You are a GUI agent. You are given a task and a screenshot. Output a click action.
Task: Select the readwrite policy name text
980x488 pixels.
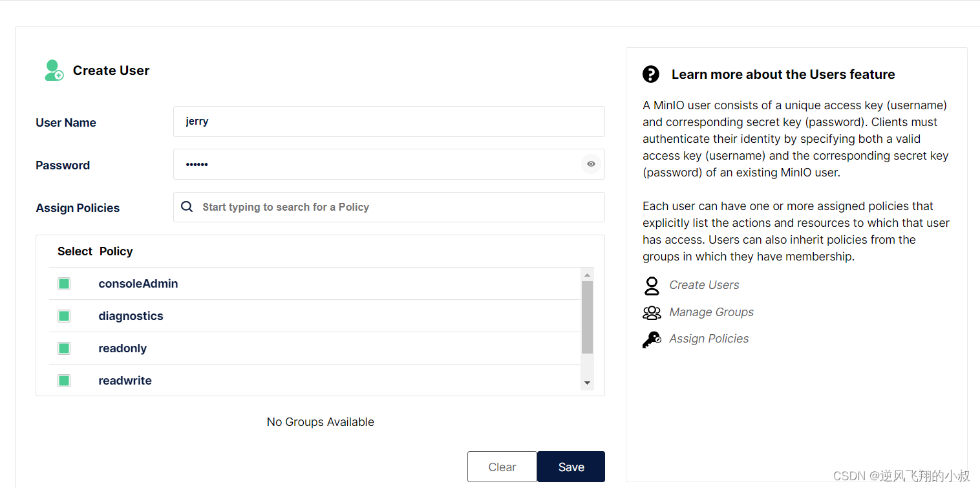pyautogui.click(x=125, y=381)
